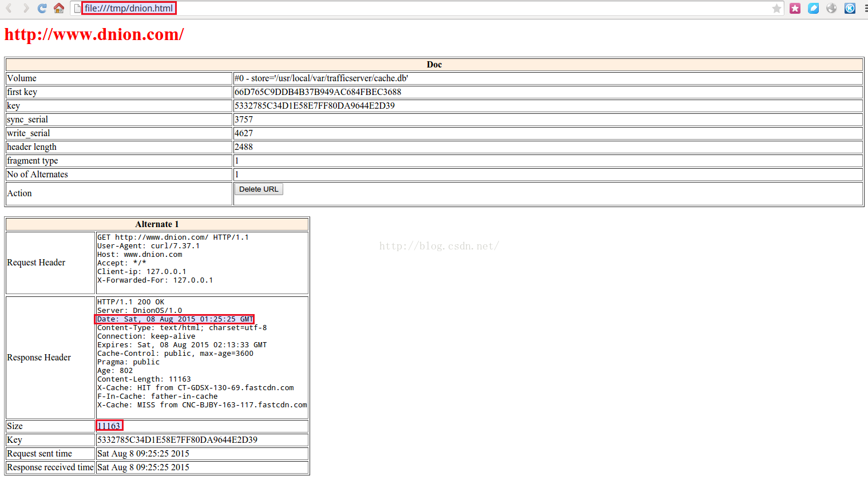This screenshot has height=480, width=868.
Task: Select Response received time value
Action: tap(143, 467)
